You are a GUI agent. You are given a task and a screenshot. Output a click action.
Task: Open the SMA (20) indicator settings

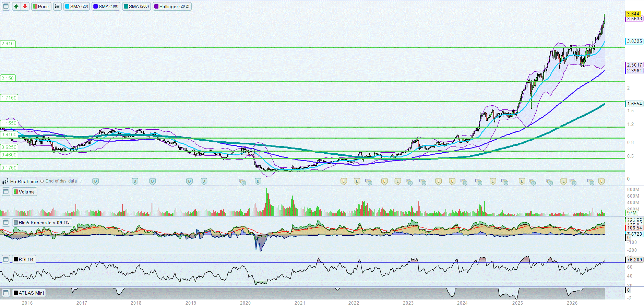pyautogui.click(x=76, y=6)
